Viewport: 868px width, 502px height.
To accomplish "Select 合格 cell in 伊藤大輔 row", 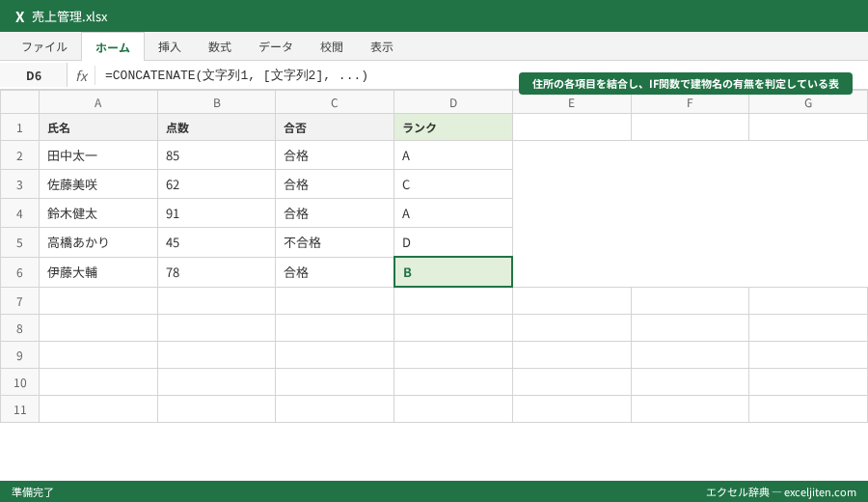I will click(335, 272).
